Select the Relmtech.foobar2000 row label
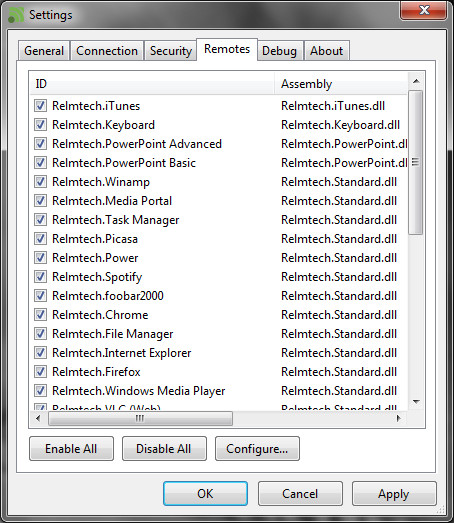454x523 pixels. coord(108,296)
